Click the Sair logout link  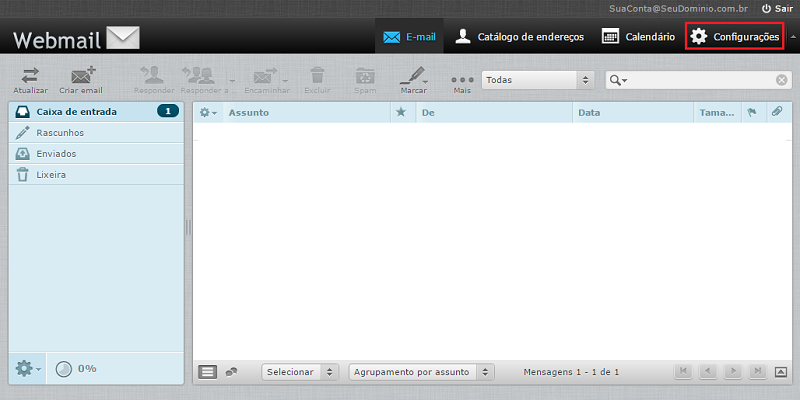tap(777, 8)
